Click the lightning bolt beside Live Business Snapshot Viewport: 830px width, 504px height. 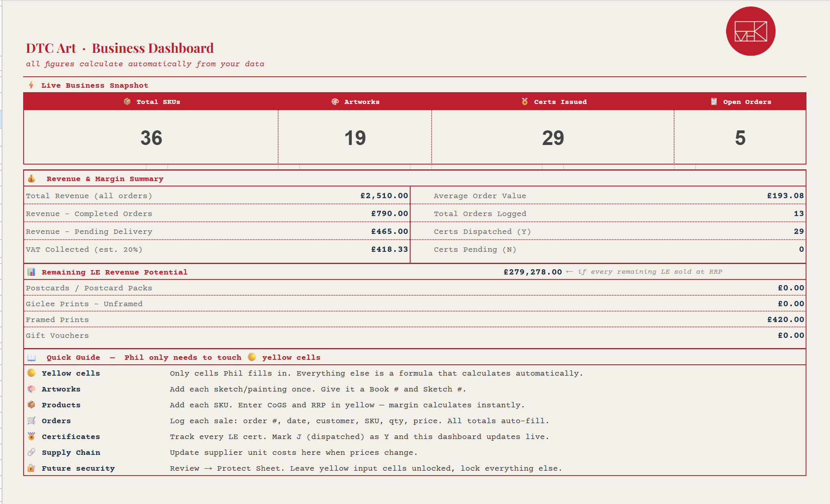coord(31,85)
